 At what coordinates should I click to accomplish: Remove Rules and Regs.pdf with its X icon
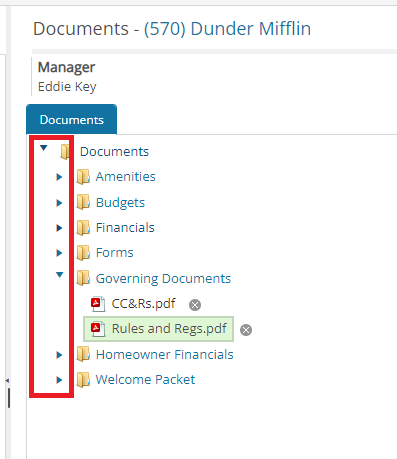[246, 330]
